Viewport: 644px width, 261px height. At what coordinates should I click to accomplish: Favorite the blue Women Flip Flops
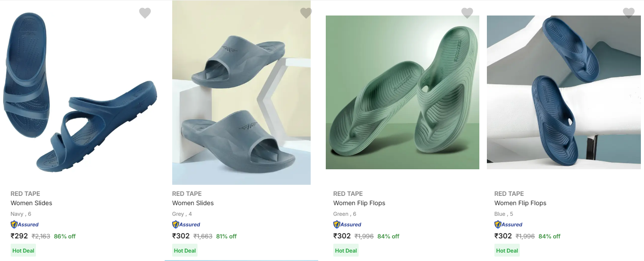(x=628, y=13)
